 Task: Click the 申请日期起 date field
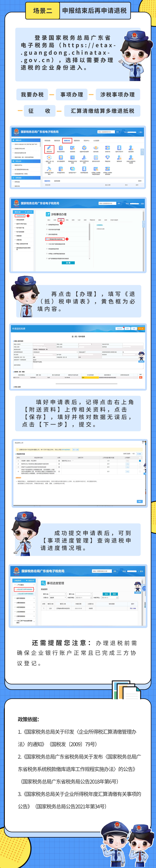[84, 597]
